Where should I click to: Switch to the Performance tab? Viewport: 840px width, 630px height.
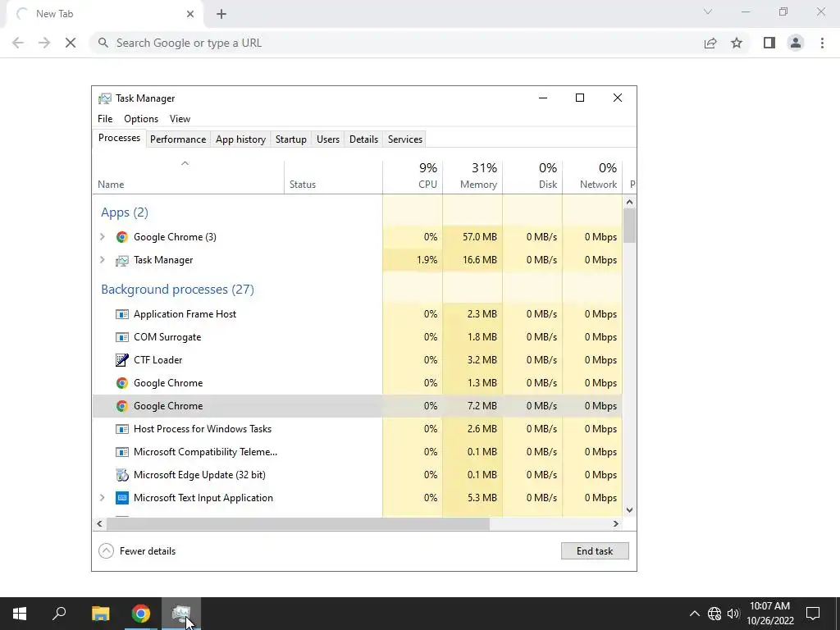pos(178,139)
